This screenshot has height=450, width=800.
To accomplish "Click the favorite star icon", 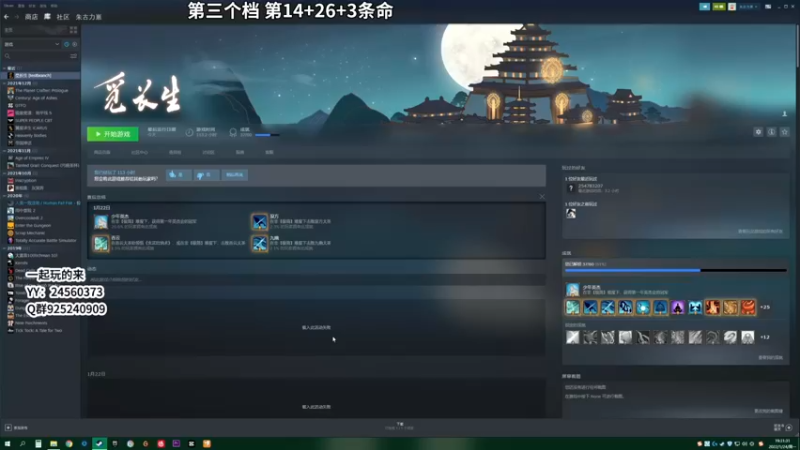I will (x=785, y=132).
